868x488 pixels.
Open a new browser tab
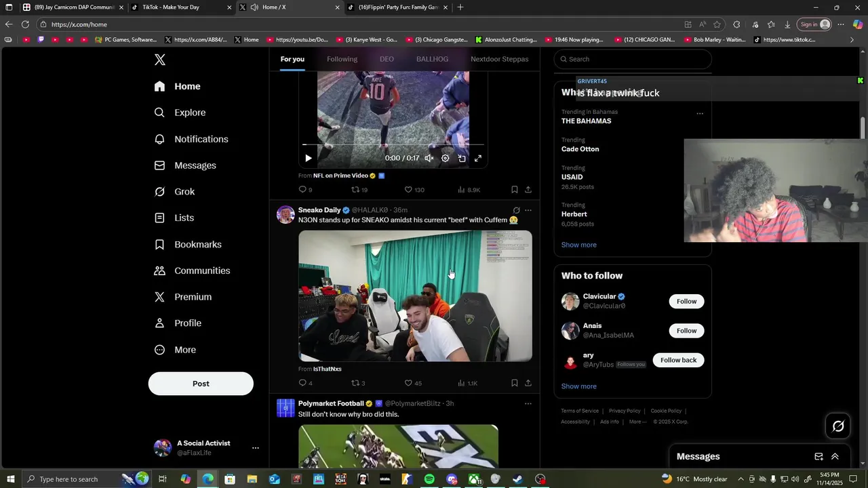coord(460,7)
